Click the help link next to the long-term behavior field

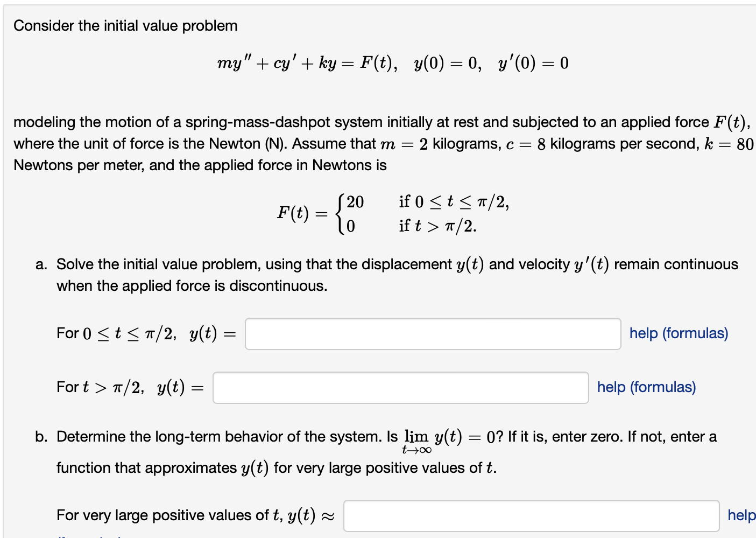tap(741, 515)
